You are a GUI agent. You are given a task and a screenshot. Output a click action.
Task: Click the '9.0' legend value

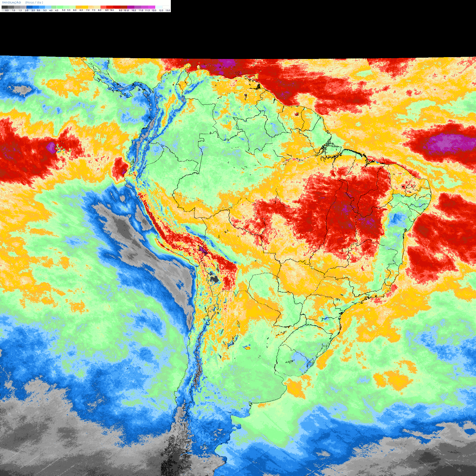112,10
